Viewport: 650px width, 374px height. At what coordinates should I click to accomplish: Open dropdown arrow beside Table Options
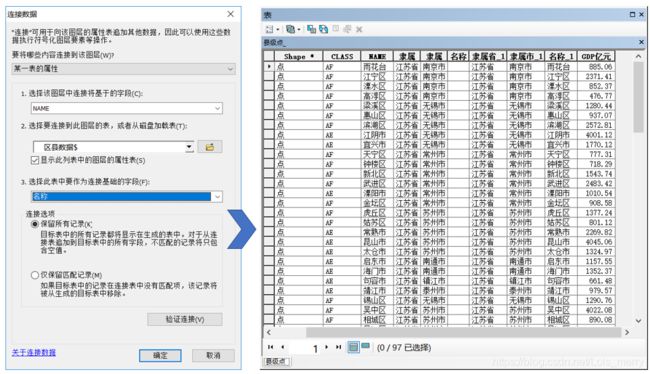[x=278, y=29]
